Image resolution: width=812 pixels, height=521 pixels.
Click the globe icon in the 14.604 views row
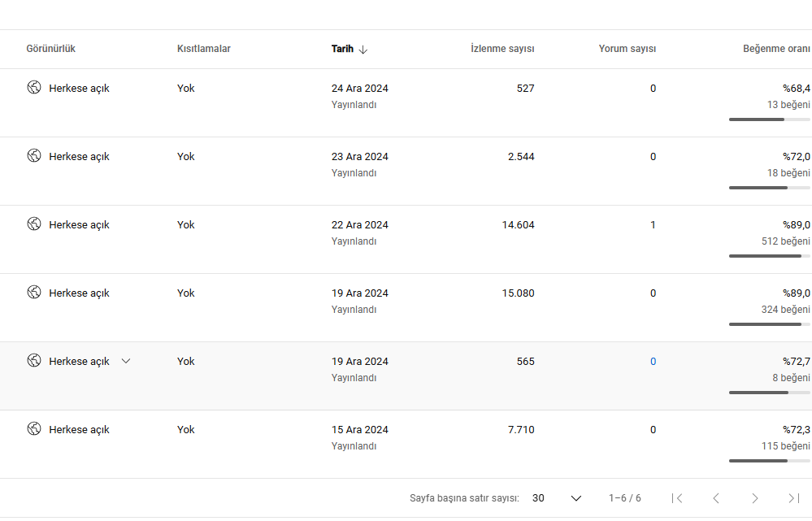[34, 224]
